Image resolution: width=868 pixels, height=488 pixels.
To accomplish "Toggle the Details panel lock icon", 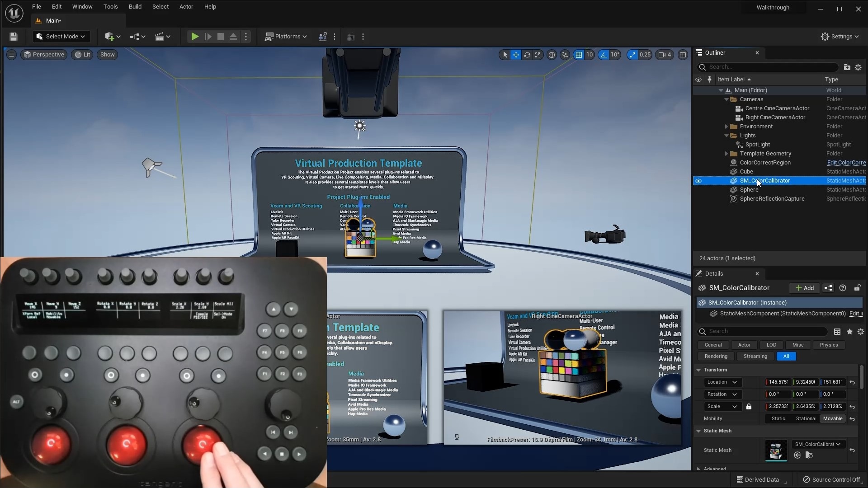I will point(857,288).
